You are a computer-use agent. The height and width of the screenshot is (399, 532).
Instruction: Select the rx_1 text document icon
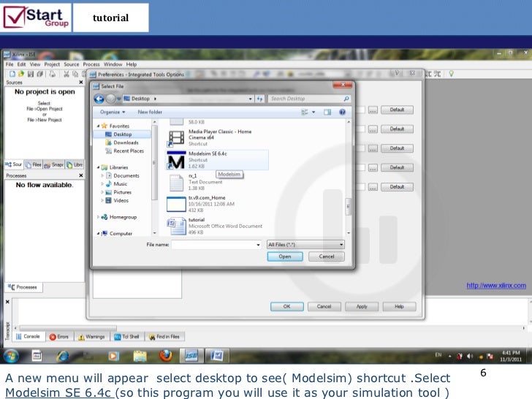tap(176, 183)
